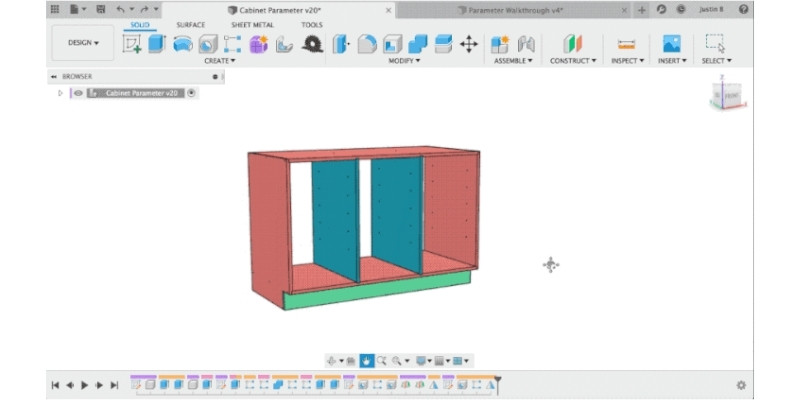Expand the CREATE menu

tap(220, 61)
